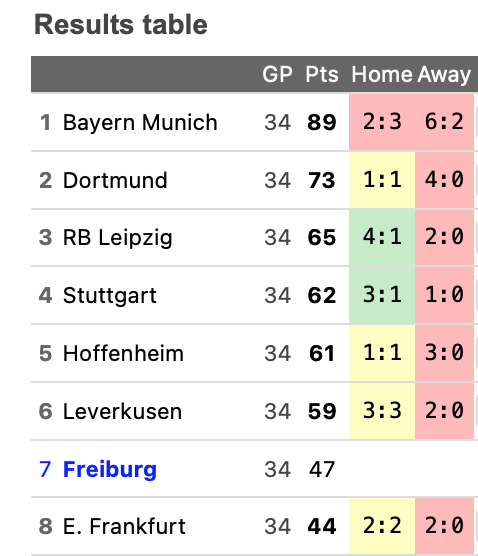The height and width of the screenshot is (556, 478).
Task: Open the 3:1 home win against Stuttgart
Action: point(382,295)
